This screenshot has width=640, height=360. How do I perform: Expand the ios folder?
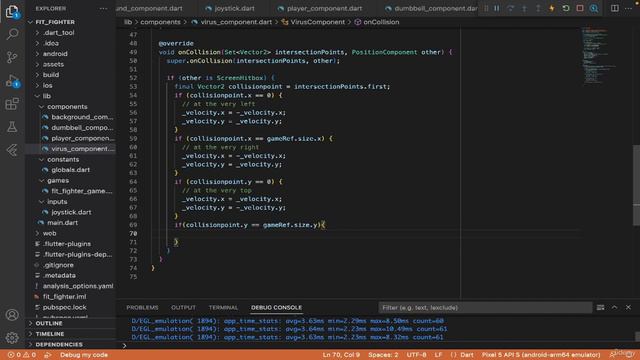pyautogui.click(x=47, y=86)
